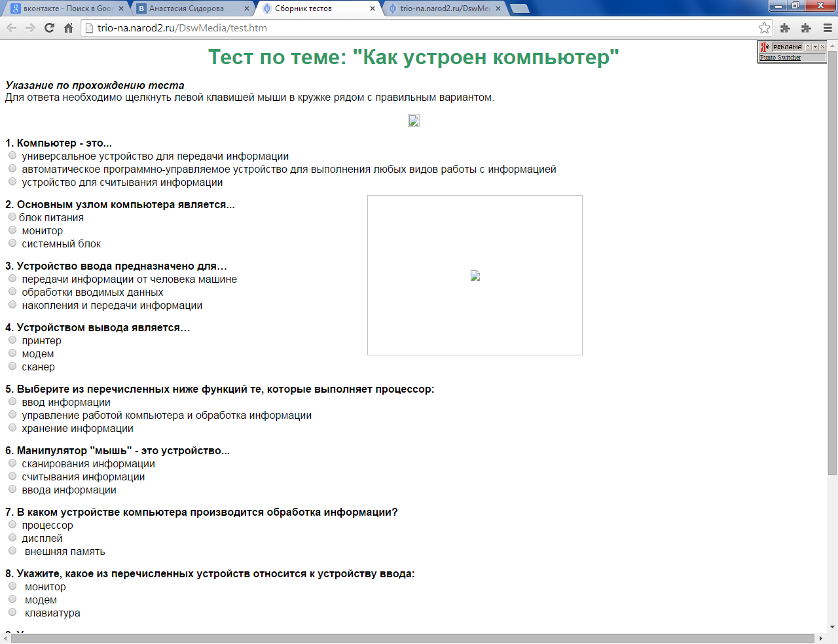838x644 pixels.
Task: Close the trio-na.narod2.ru tab
Action: click(x=498, y=9)
